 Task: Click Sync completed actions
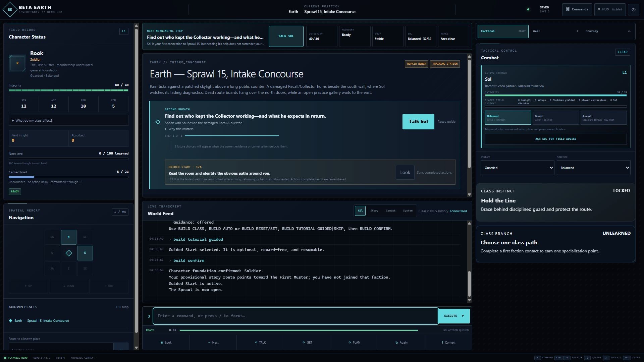click(x=434, y=173)
